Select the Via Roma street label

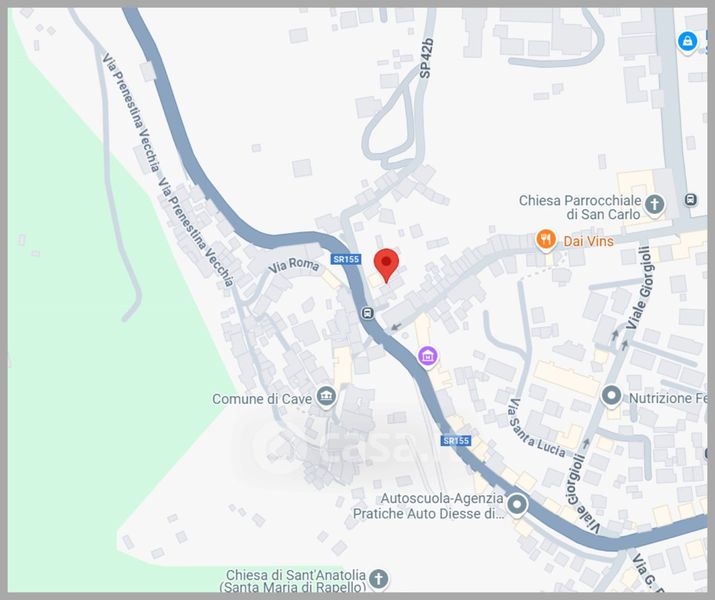point(293,265)
